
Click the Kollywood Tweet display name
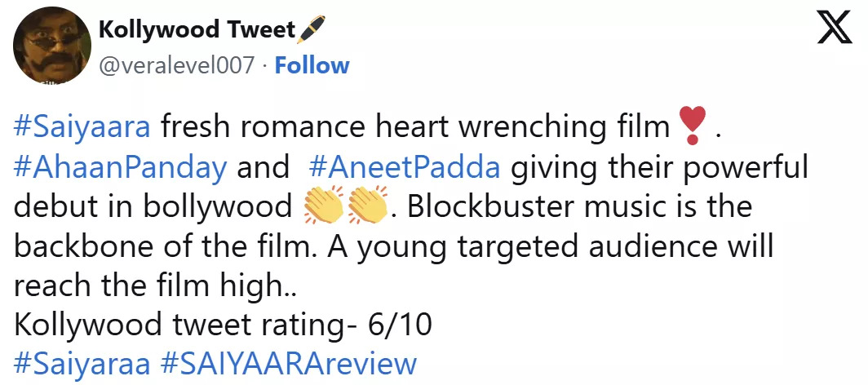[197, 30]
